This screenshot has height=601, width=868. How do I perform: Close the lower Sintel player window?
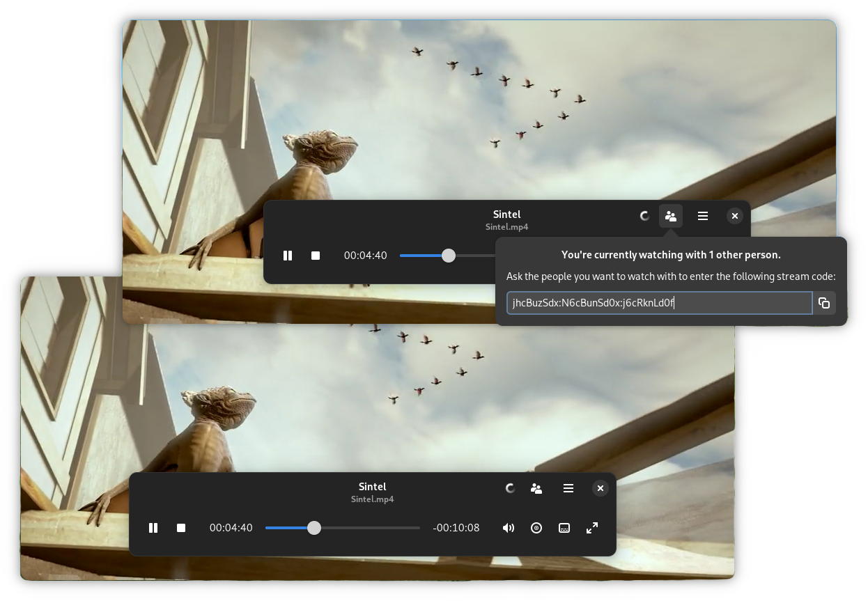(x=600, y=488)
